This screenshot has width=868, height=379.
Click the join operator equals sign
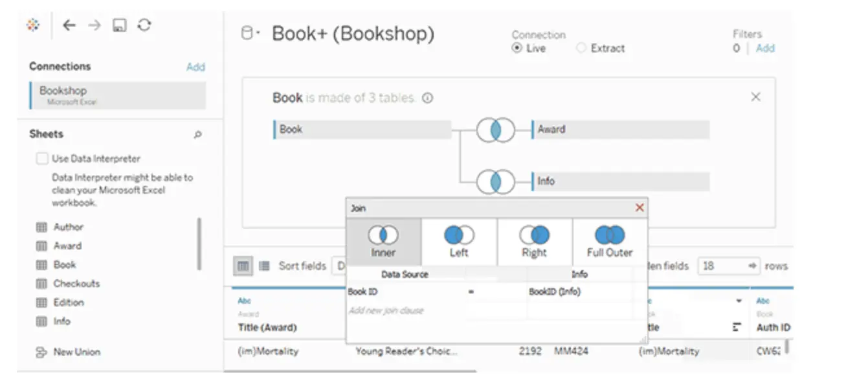click(471, 292)
